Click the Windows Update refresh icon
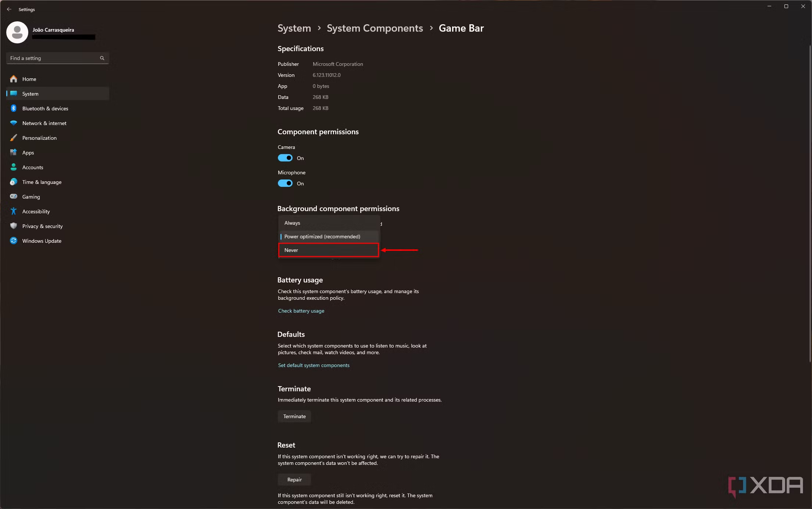Image resolution: width=812 pixels, height=509 pixels. pyautogui.click(x=14, y=241)
